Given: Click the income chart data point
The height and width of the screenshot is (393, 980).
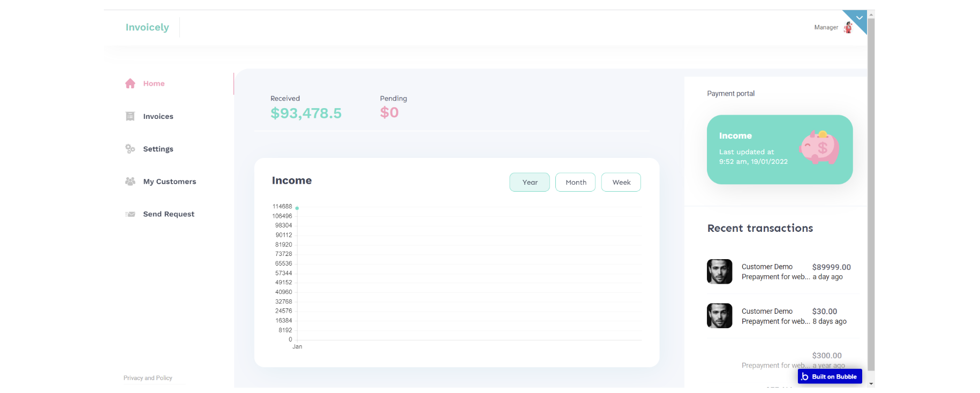Looking at the screenshot, I should pyautogui.click(x=297, y=208).
